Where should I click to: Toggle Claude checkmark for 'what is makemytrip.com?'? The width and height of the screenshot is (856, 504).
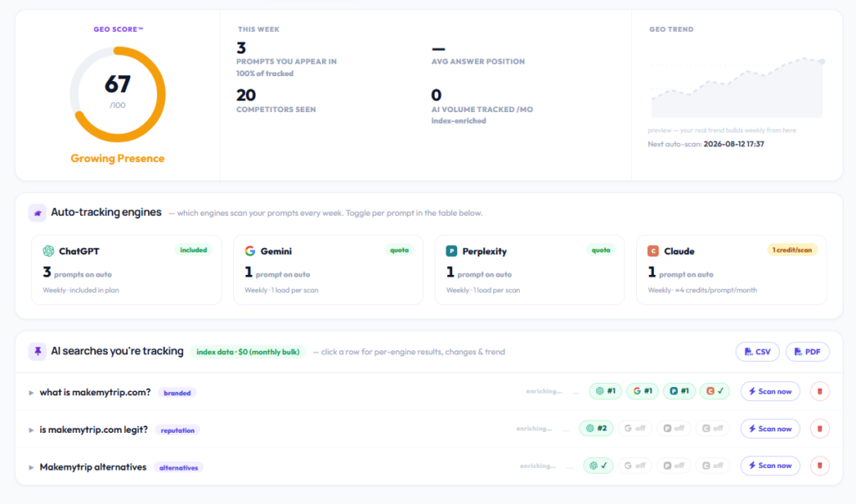[715, 391]
